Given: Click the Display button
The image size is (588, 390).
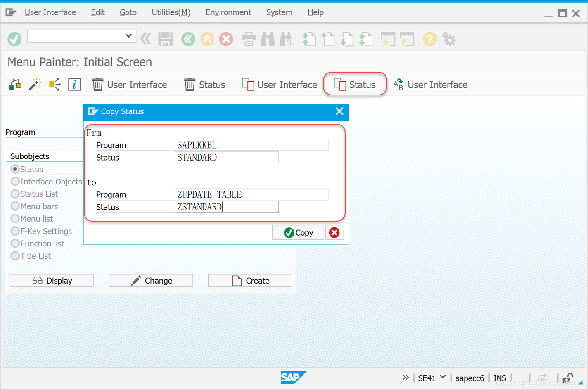Looking at the screenshot, I should (x=52, y=281).
